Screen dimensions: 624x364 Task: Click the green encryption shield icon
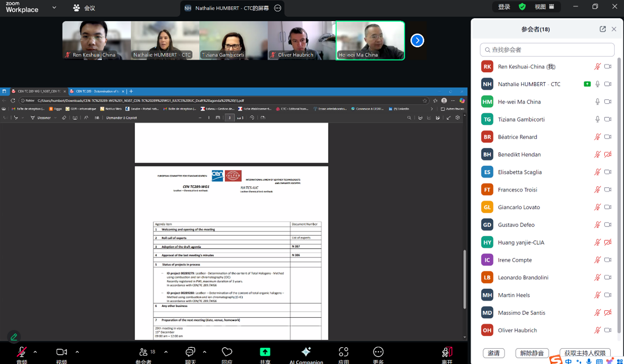coord(522,7)
